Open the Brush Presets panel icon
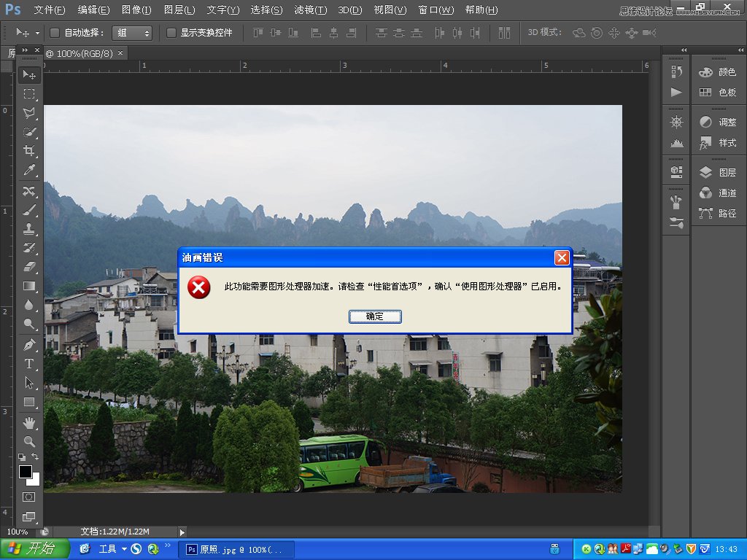The width and height of the screenshot is (747, 560). (x=676, y=222)
